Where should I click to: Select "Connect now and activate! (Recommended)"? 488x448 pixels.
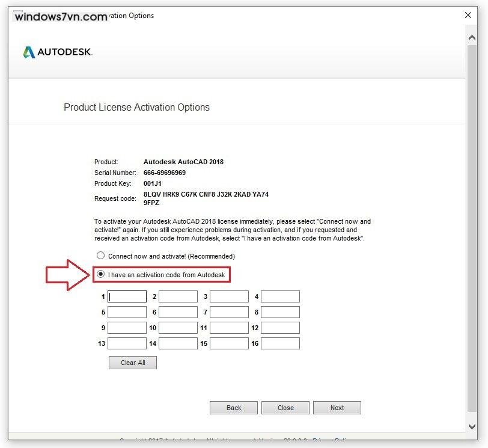click(x=100, y=256)
